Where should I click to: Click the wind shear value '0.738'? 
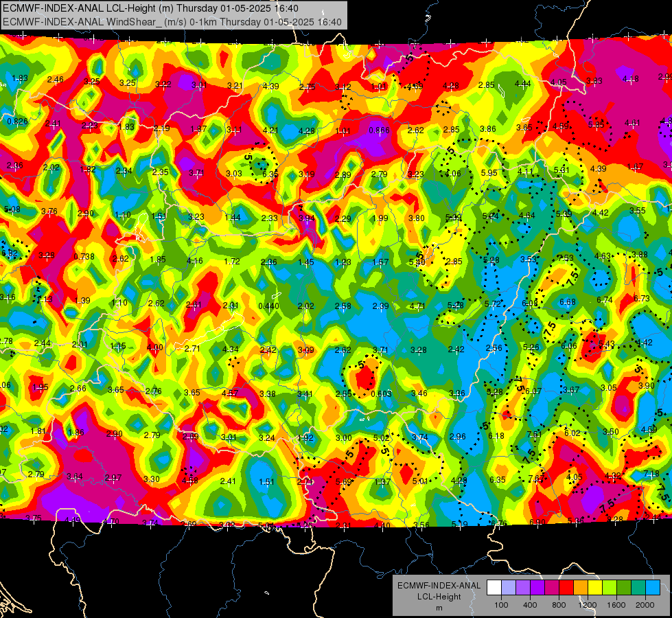coord(84,256)
